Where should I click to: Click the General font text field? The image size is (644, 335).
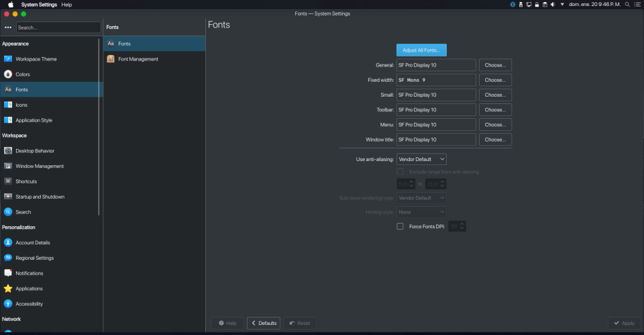436,65
